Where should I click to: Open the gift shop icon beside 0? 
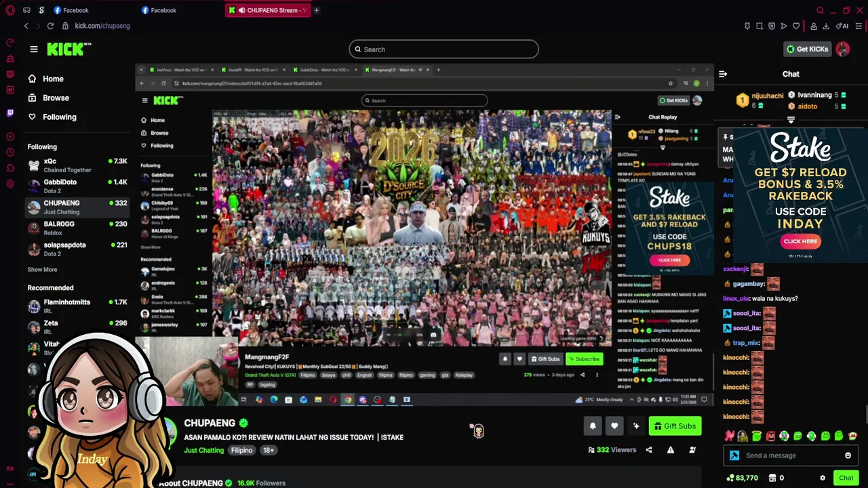pos(772,478)
